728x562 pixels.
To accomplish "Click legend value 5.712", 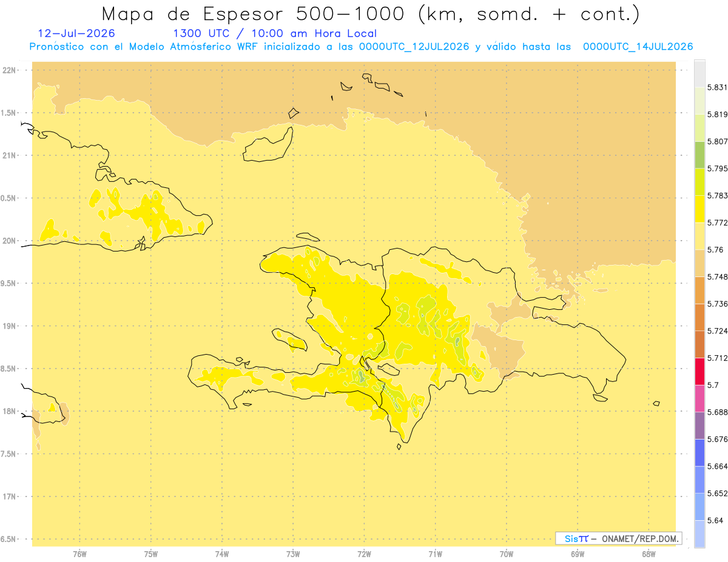I will (717, 358).
